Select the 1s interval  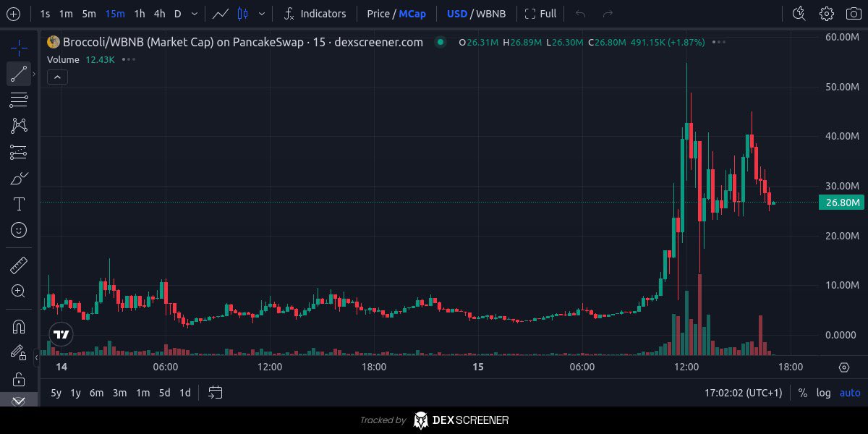pyautogui.click(x=45, y=14)
